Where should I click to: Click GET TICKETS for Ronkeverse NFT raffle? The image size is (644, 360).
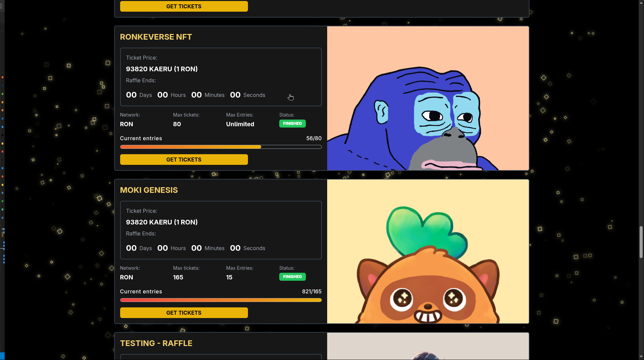pyautogui.click(x=184, y=160)
